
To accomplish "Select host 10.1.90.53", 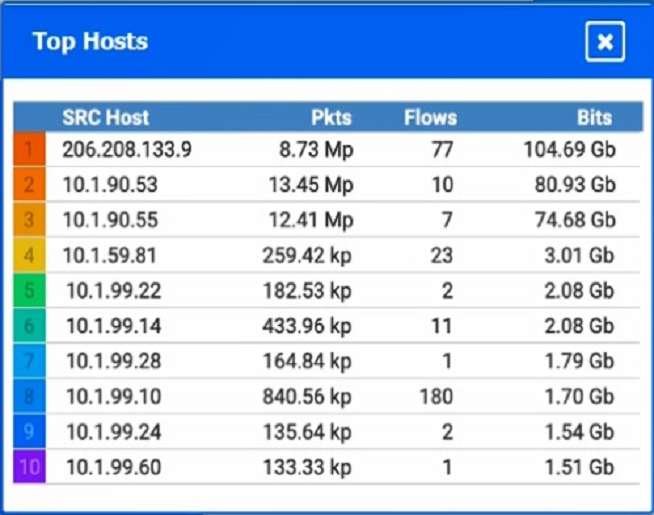I will click(110, 185).
